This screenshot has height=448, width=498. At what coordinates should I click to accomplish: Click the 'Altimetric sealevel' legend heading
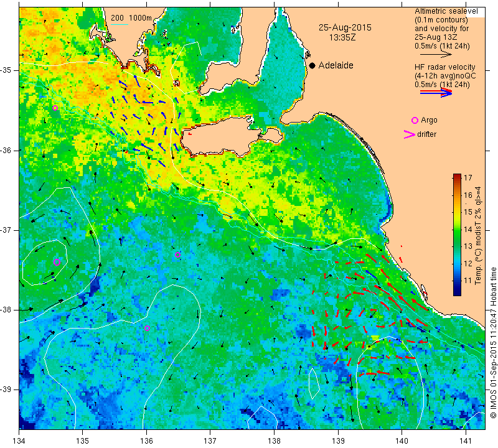point(446,11)
